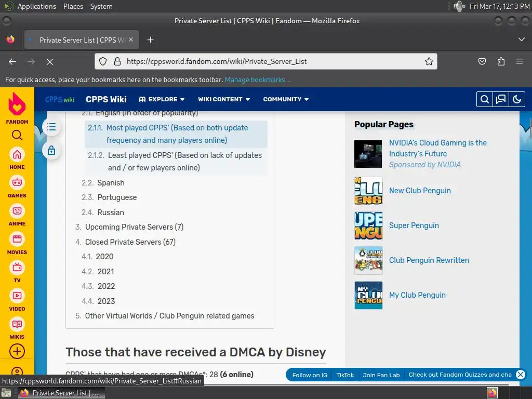Dismiss the Fandom bottom banner

(520, 375)
